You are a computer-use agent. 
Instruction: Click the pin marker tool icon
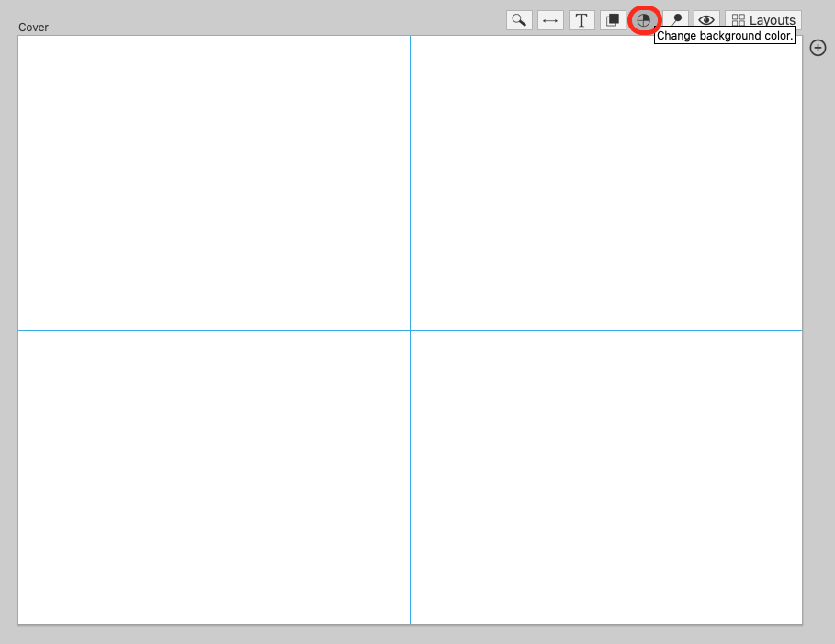pos(676,19)
